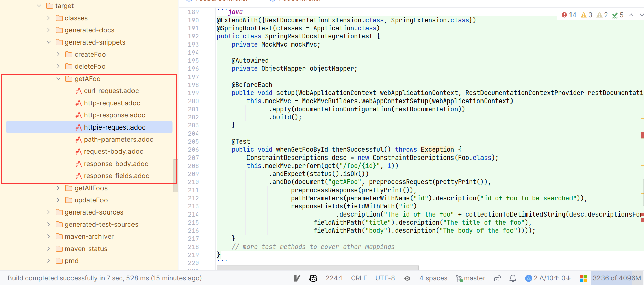
Task: Select the createFoo folder name
Action: (x=90, y=54)
